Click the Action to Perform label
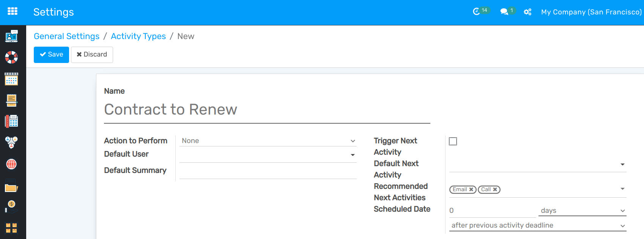This screenshot has height=239, width=644. click(x=135, y=141)
